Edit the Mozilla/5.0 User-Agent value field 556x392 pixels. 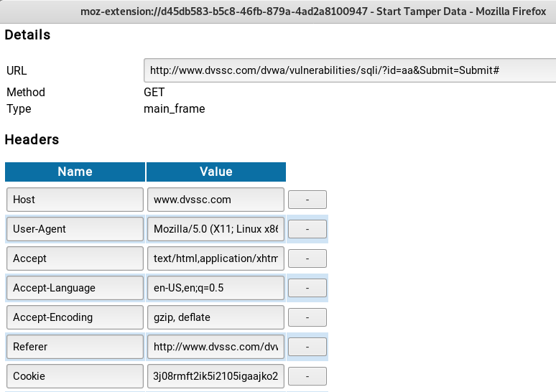216,229
